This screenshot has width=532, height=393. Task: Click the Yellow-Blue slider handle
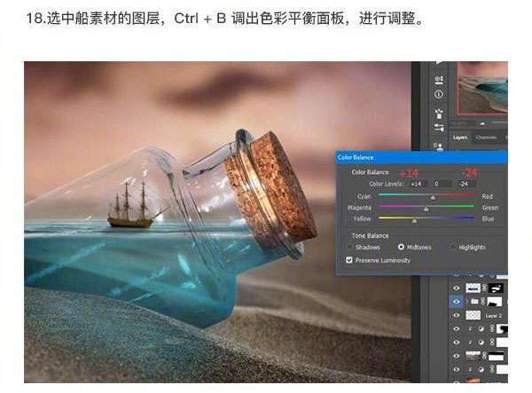(x=414, y=221)
